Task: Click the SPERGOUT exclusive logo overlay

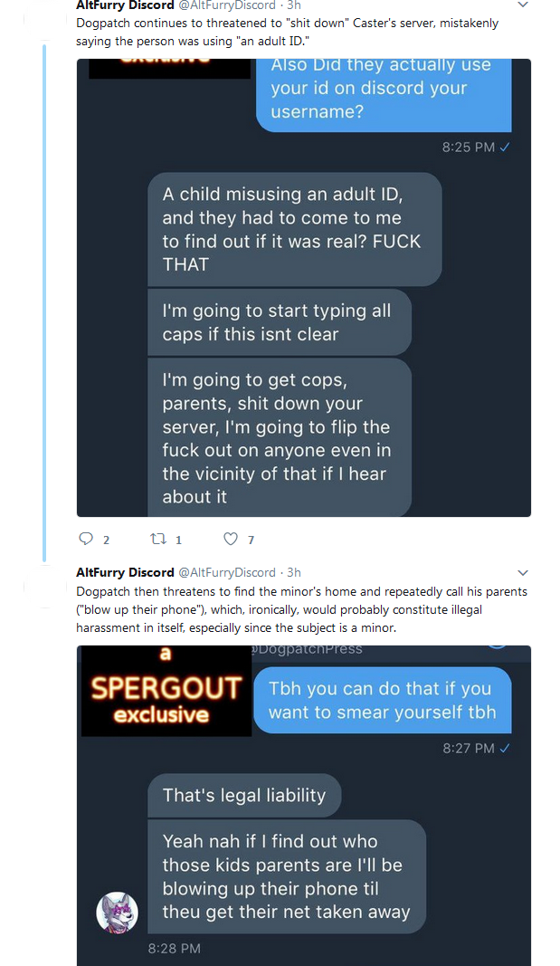Action: click(x=166, y=691)
